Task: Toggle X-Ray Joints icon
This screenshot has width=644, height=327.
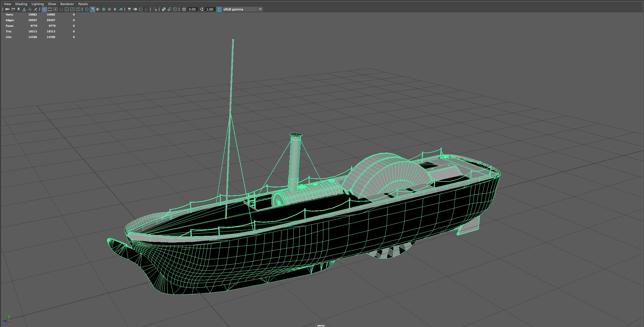Action: coord(175,9)
